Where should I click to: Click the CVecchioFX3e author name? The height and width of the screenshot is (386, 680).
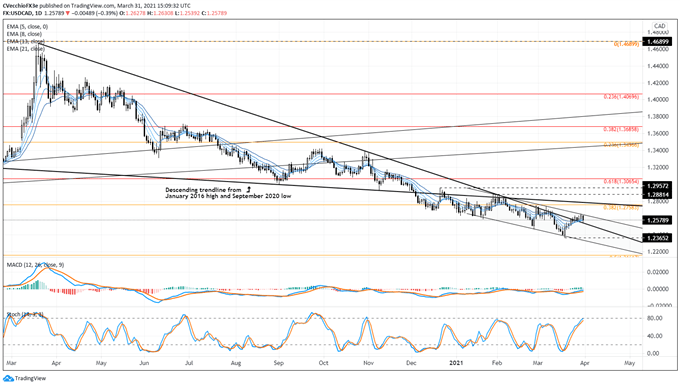coord(20,6)
